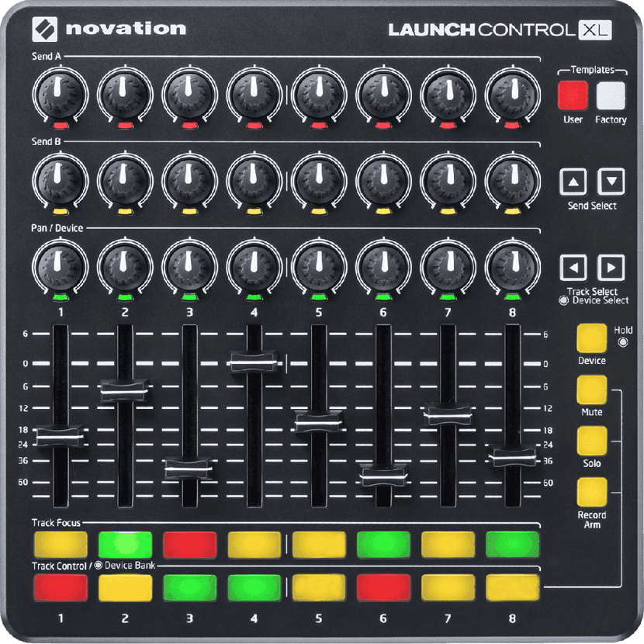Image resolution: width=644 pixels, height=644 pixels.
Task: Click the Send A knob for channel 1
Action: [x=60, y=95]
